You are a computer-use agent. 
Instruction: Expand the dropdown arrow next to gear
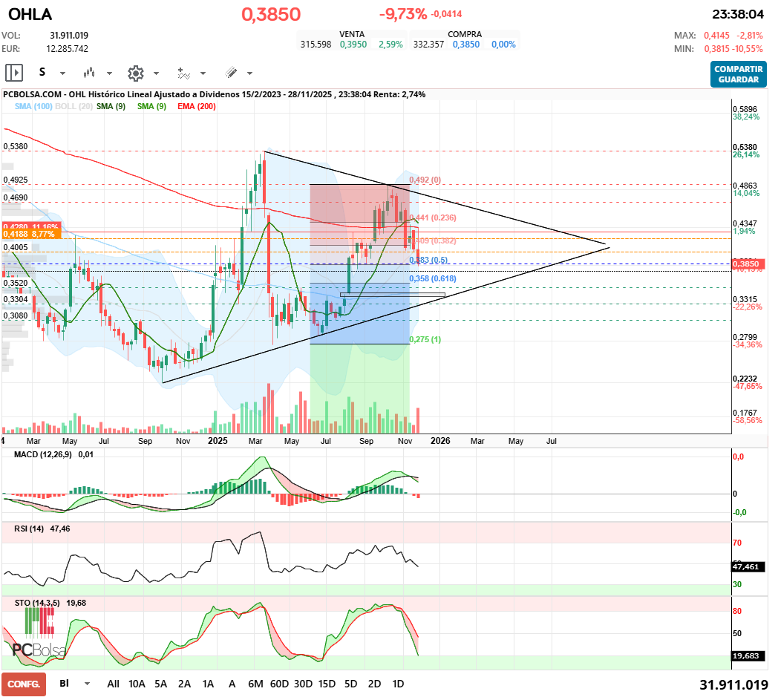pyautogui.click(x=156, y=73)
